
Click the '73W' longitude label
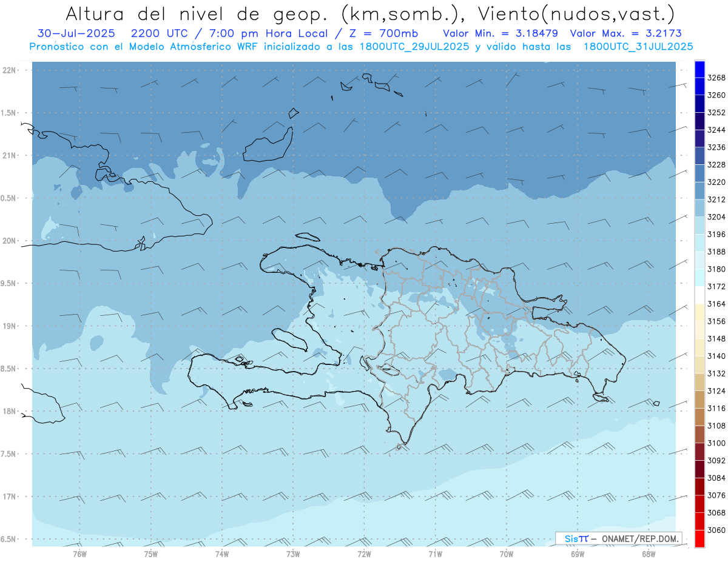coord(293,554)
